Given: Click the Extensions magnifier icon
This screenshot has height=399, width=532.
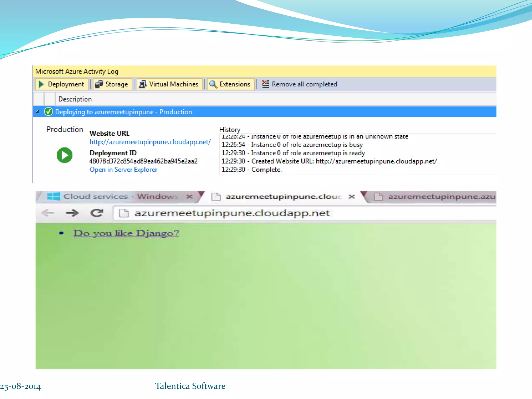Looking at the screenshot, I should [213, 84].
